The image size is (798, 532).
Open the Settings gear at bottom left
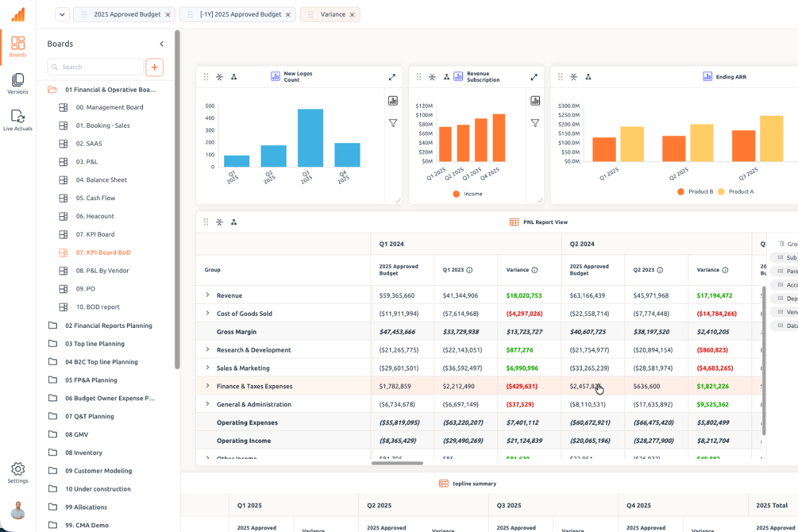[x=18, y=469]
